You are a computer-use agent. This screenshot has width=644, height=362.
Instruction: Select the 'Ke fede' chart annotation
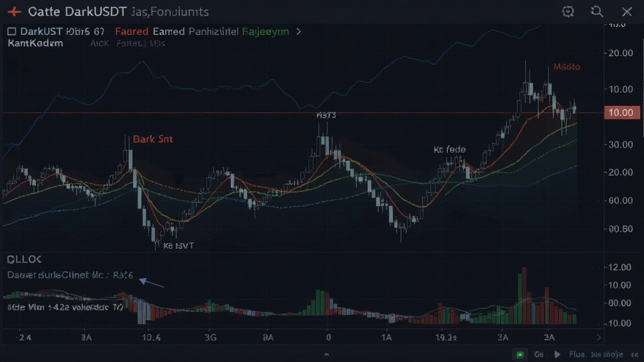coord(450,150)
